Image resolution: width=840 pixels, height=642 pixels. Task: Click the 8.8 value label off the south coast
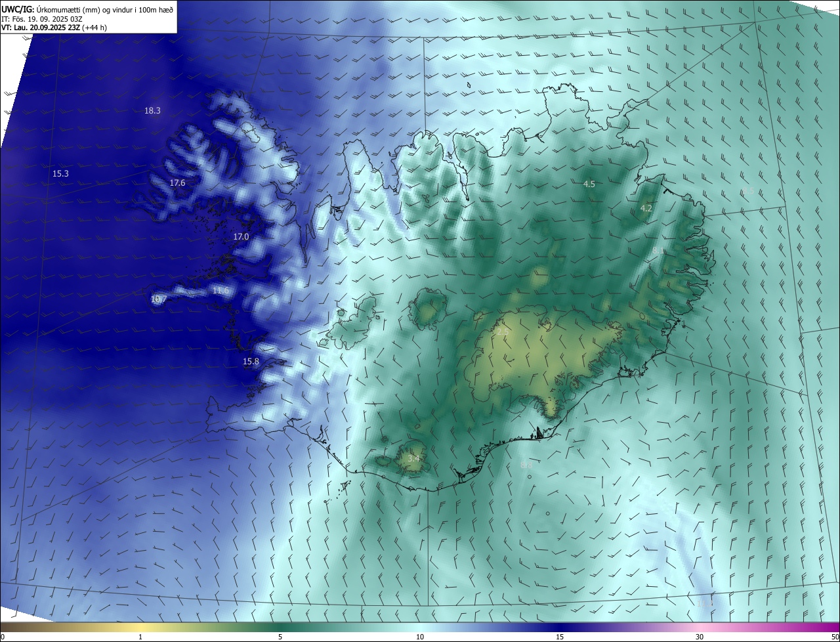[526, 465]
